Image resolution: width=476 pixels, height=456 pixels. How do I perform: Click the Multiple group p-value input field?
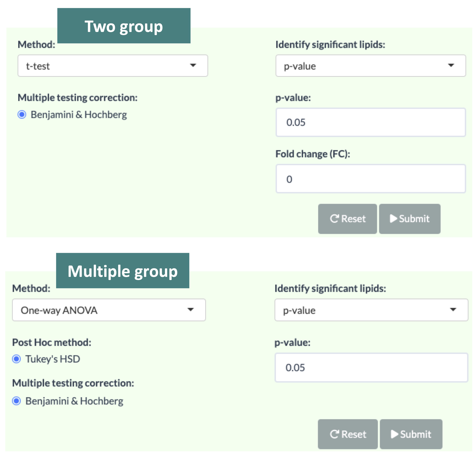coord(371,368)
